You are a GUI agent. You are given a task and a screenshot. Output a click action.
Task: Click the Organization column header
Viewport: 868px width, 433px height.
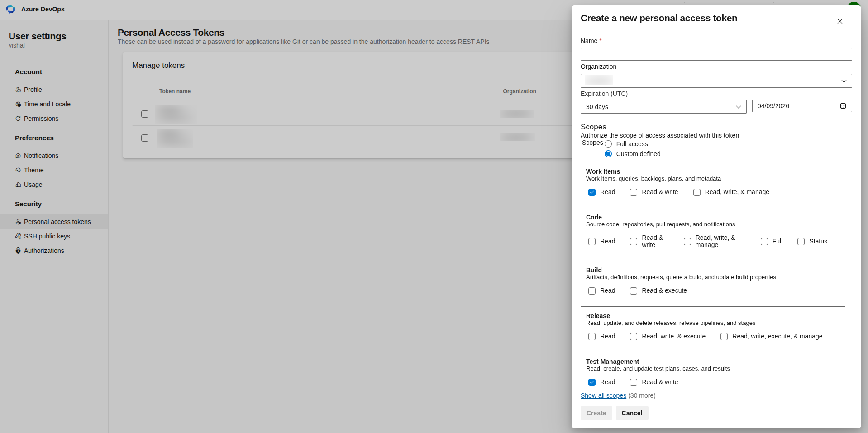pos(520,91)
